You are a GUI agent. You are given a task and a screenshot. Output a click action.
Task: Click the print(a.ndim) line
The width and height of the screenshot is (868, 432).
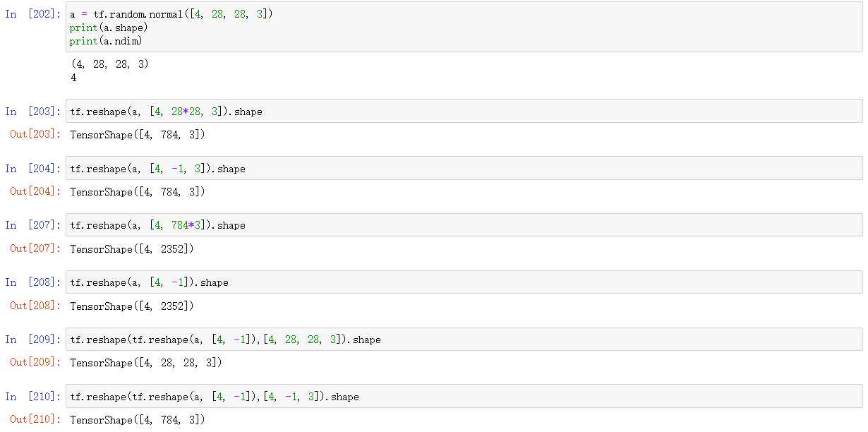pos(106,41)
